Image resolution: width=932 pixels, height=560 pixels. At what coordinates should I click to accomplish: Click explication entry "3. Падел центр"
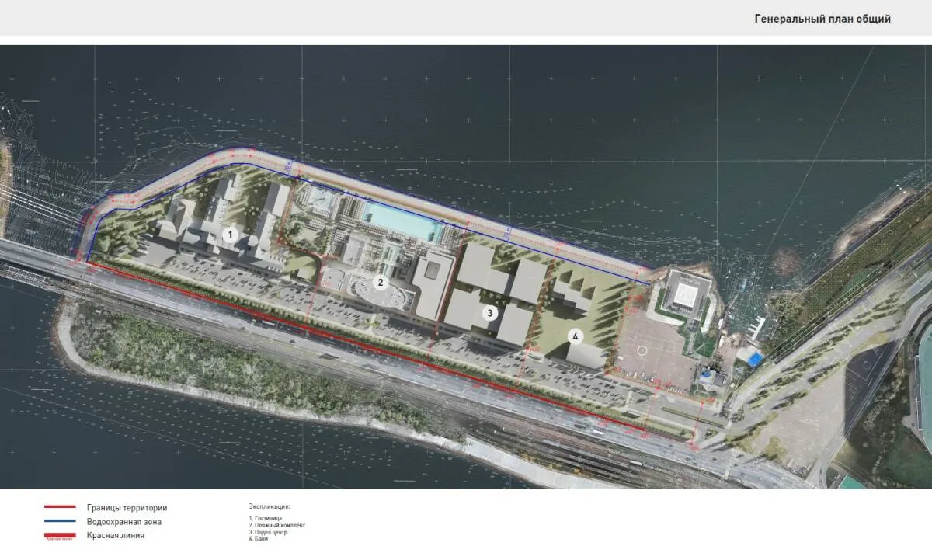tap(269, 532)
